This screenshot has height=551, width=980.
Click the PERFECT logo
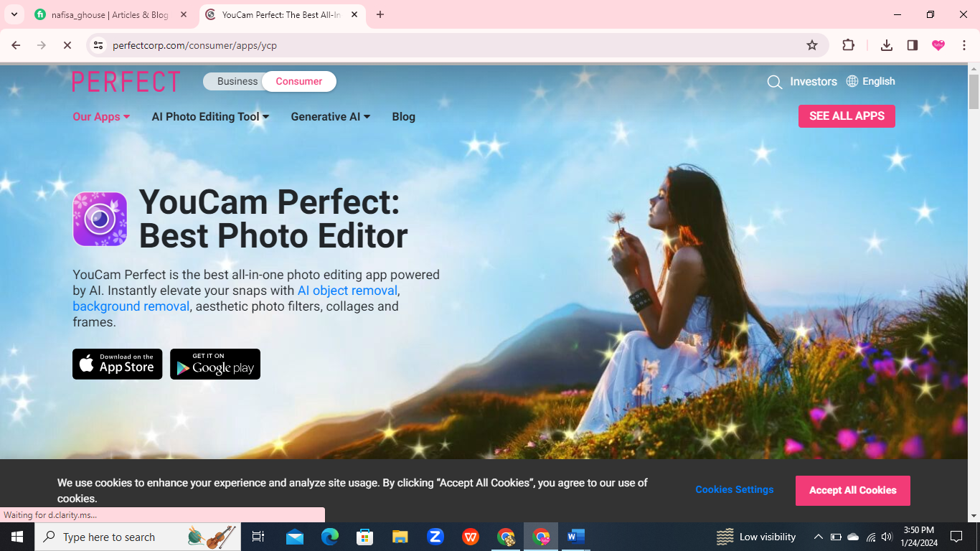(126, 82)
